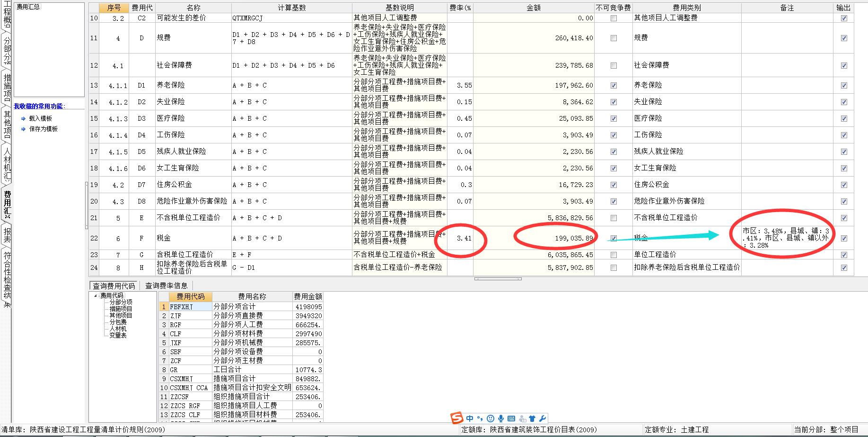
Task: Open the 措施项目 vertical tab
Action: (7, 88)
